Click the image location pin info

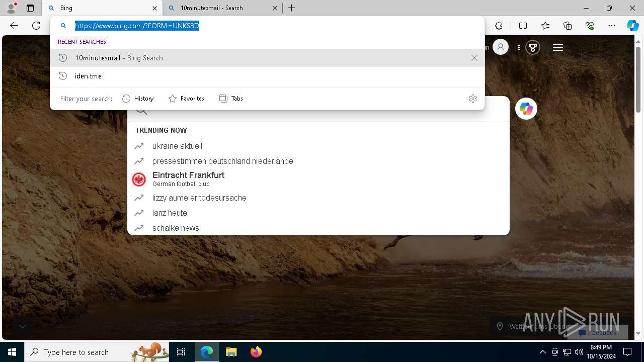pyautogui.click(x=500, y=326)
